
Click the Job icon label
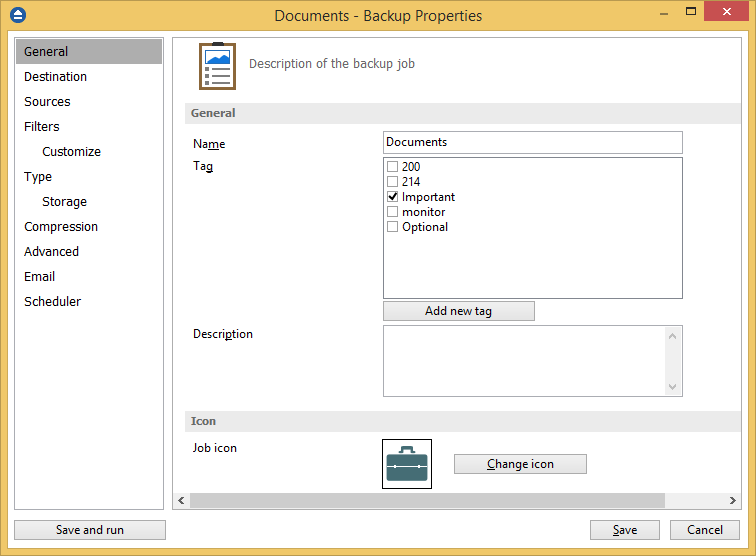click(215, 448)
